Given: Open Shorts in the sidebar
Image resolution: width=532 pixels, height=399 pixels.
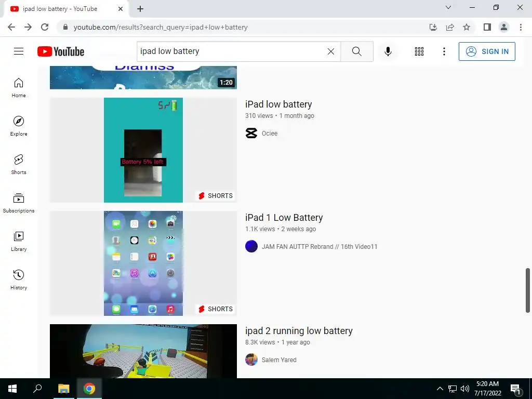Looking at the screenshot, I should point(19,164).
